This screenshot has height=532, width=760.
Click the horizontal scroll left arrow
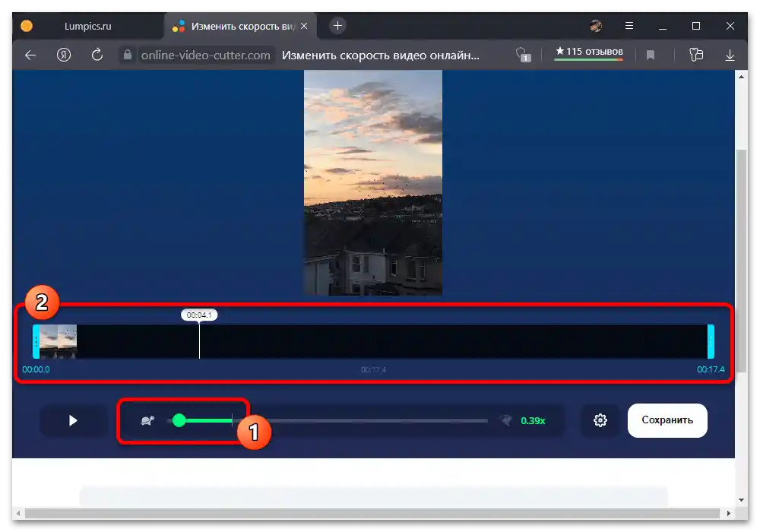tap(18, 513)
